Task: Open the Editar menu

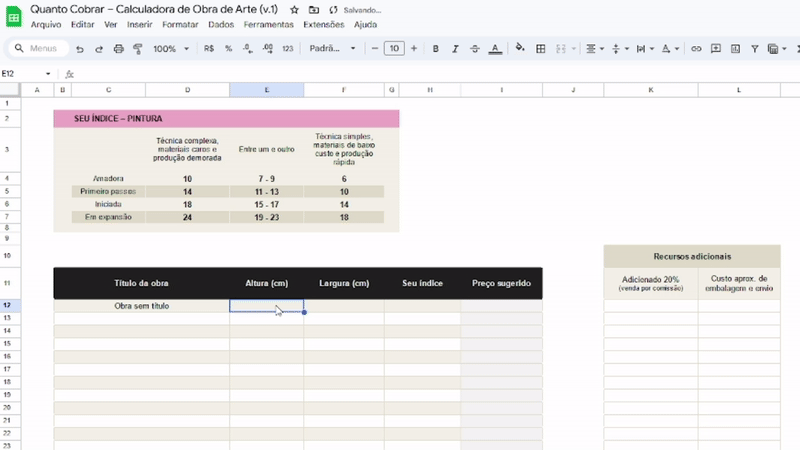Action: [x=82, y=24]
